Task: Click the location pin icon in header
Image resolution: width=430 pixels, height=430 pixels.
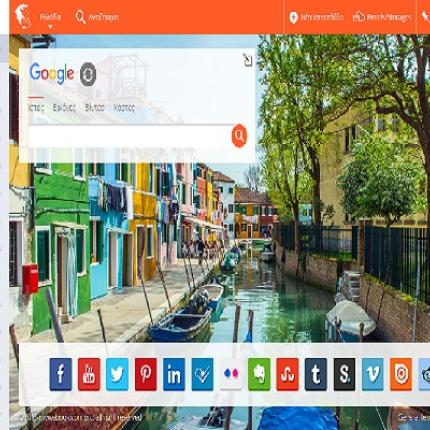Action: (293, 17)
